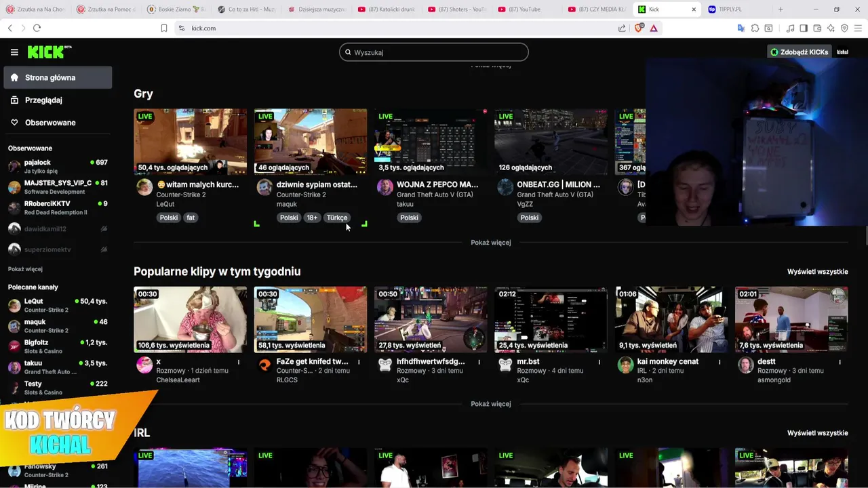Open options menu for clip 'x'

pyautogui.click(x=239, y=362)
